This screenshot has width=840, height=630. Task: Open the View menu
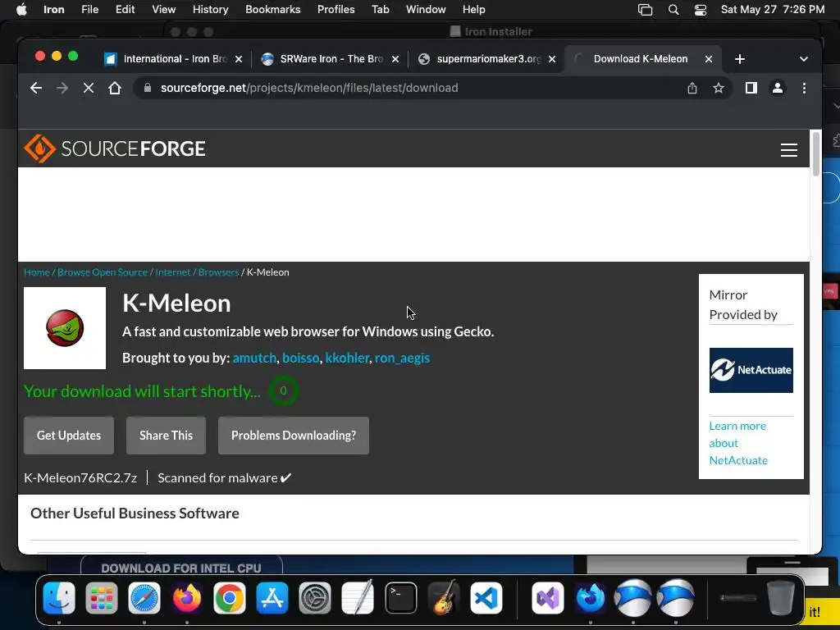tap(164, 10)
